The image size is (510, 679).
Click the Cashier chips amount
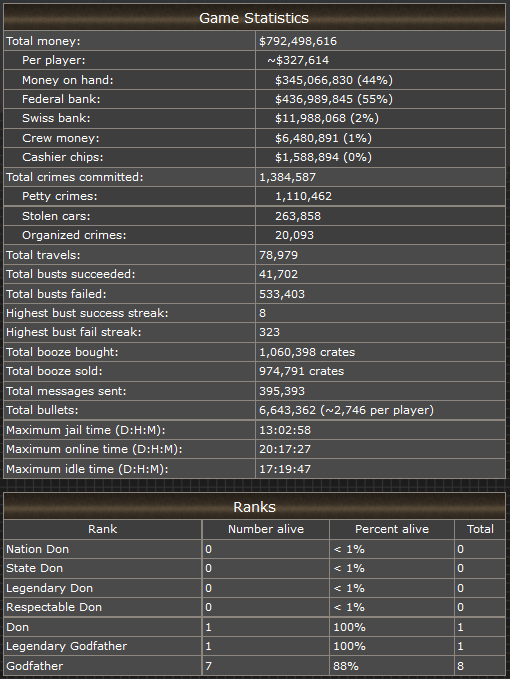click(323, 157)
